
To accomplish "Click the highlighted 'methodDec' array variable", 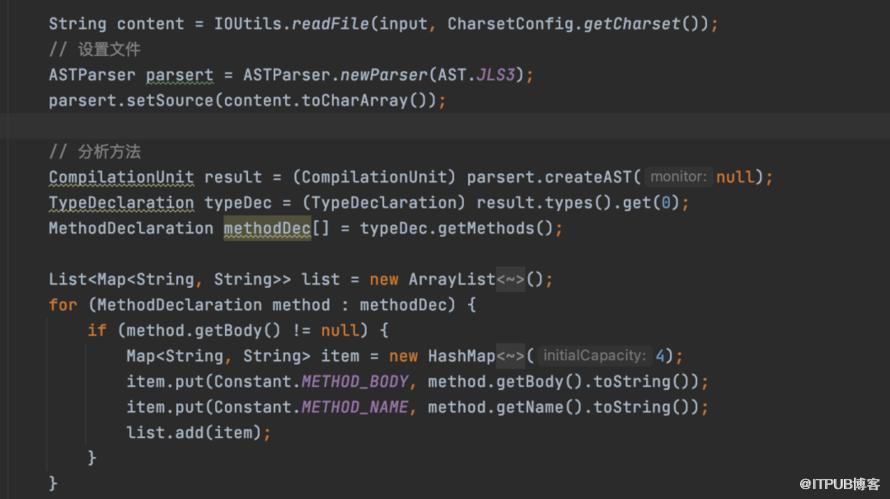I will coord(267,228).
